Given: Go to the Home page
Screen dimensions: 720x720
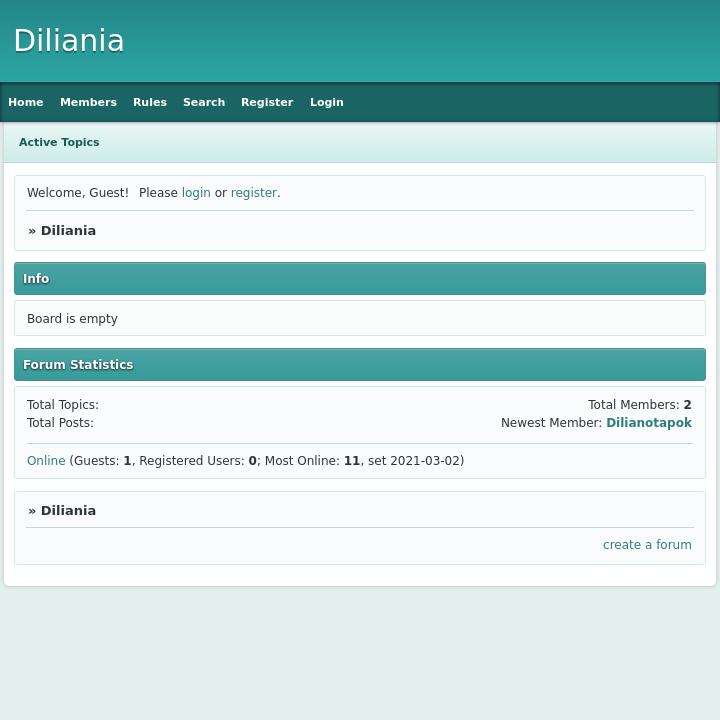Looking at the screenshot, I should point(26,102).
